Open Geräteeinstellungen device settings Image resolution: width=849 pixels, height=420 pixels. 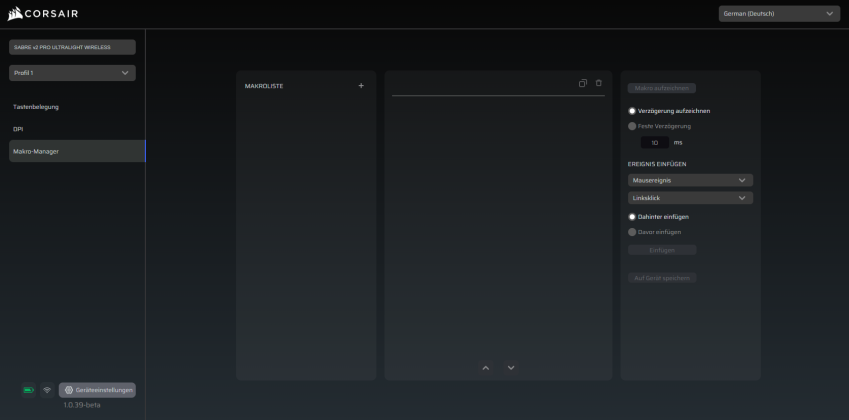(x=97, y=390)
